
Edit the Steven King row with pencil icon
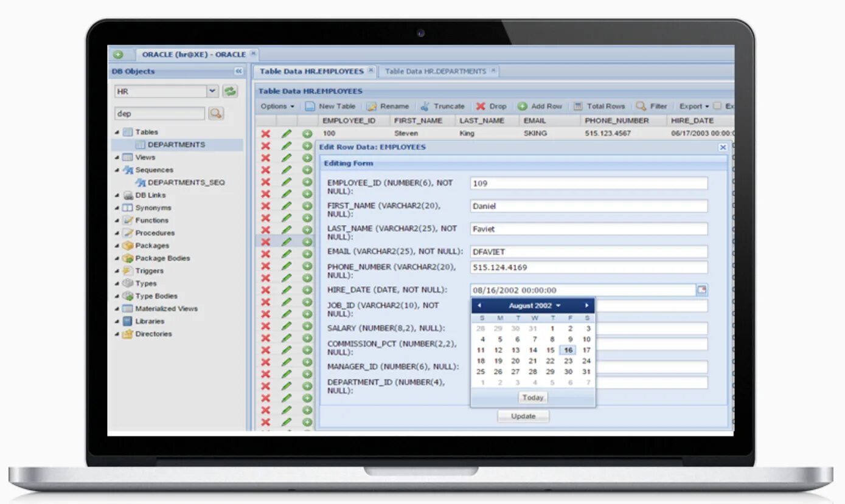(x=287, y=134)
